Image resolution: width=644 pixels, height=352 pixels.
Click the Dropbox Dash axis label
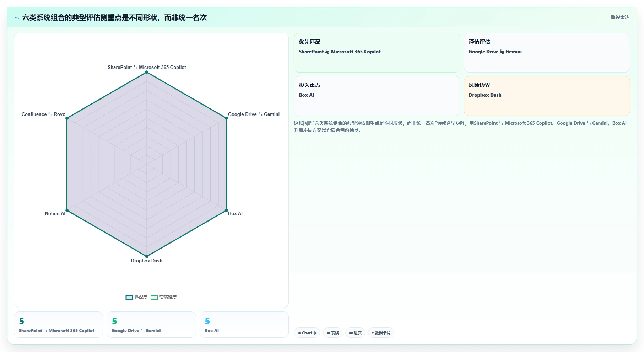click(x=147, y=261)
